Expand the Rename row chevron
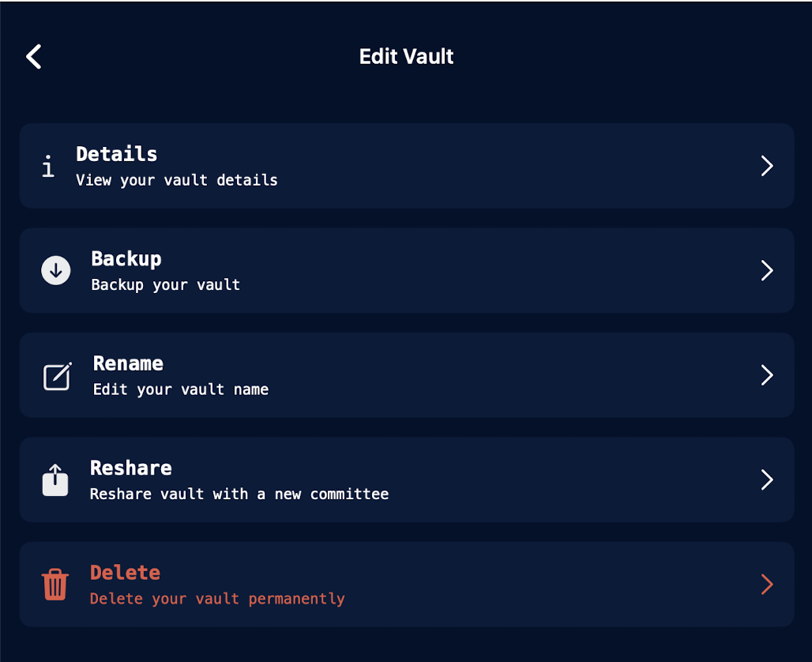Image resolution: width=812 pixels, height=662 pixels. pyautogui.click(x=766, y=375)
